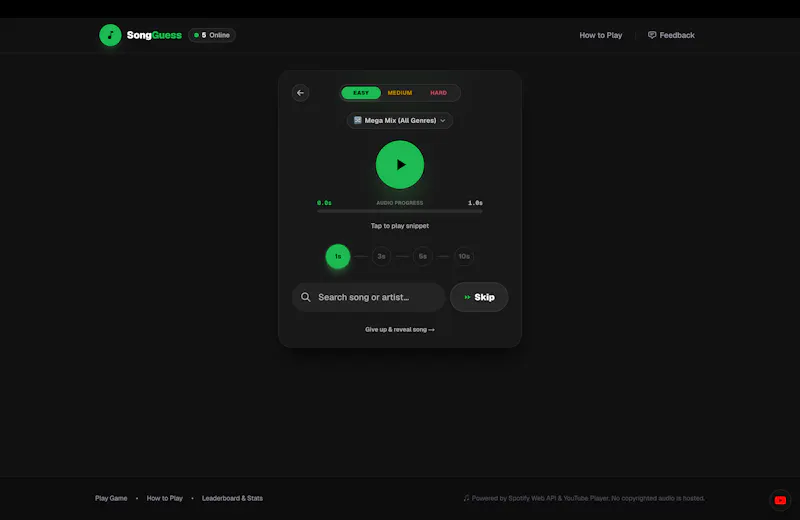Viewport: 800px width, 520px height.
Task: Select EASY difficulty
Action: tap(361, 93)
